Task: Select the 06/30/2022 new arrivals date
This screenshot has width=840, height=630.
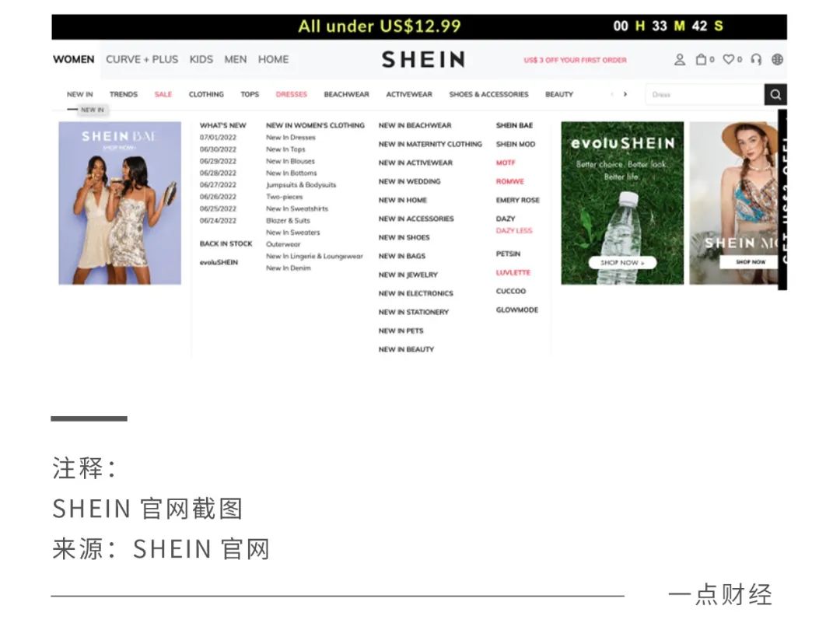Action: [x=218, y=149]
